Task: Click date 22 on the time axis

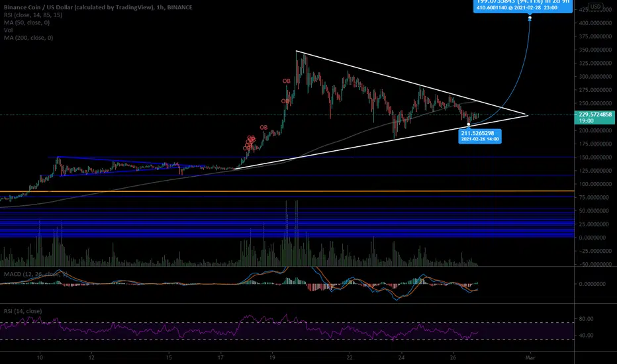Action: pyautogui.click(x=350, y=357)
